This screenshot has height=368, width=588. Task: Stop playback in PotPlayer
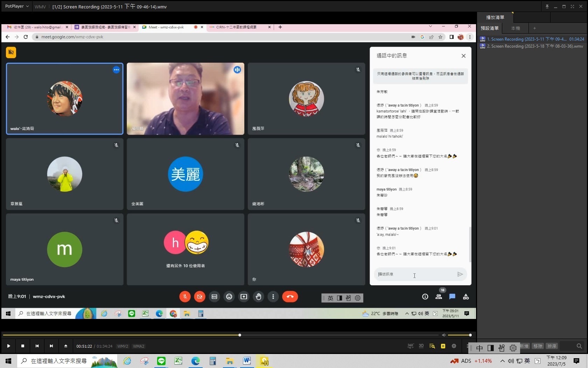pos(23,346)
